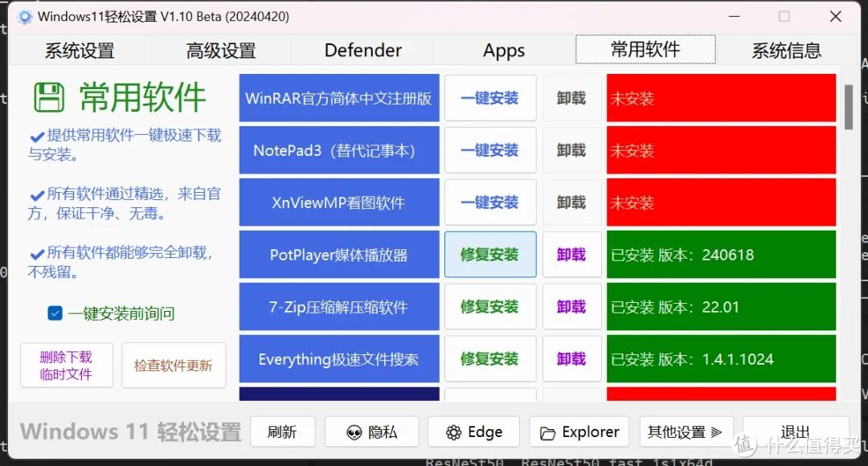The height and width of the screenshot is (466, 868).
Task: Toggle the 一键安装前询问 checkbox
Action: (55, 313)
